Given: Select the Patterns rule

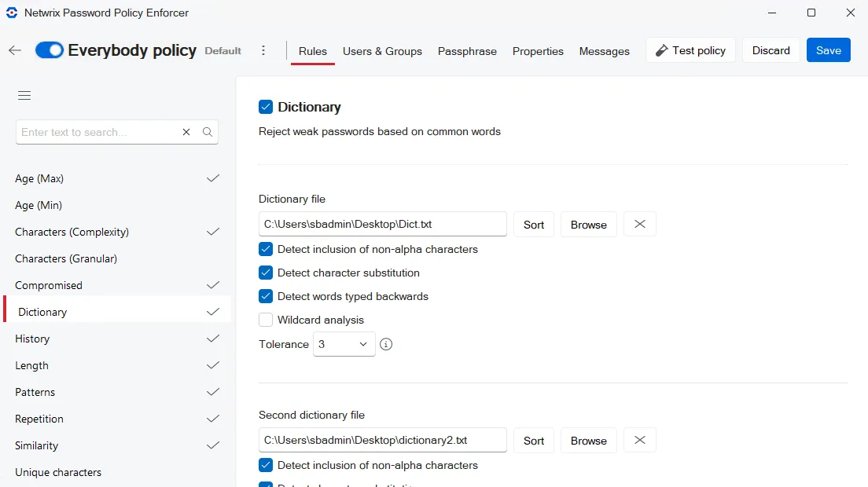Looking at the screenshot, I should (117, 392).
